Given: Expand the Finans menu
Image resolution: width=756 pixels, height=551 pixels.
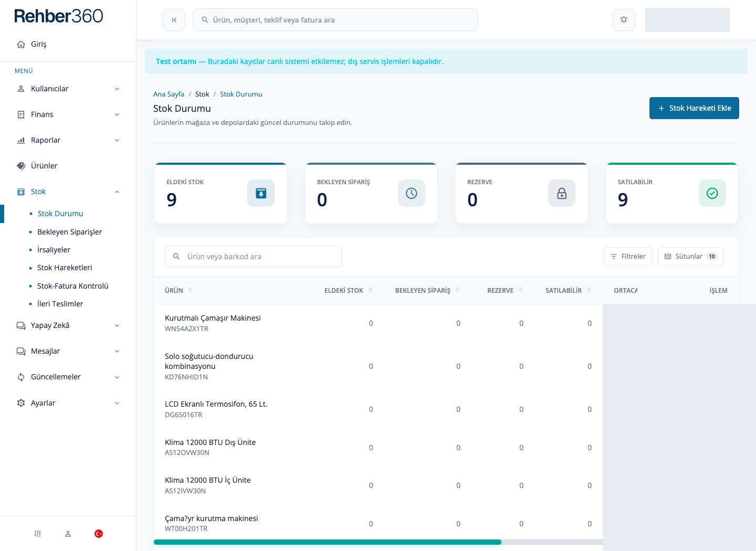Looking at the screenshot, I should pyautogui.click(x=68, y=114).
